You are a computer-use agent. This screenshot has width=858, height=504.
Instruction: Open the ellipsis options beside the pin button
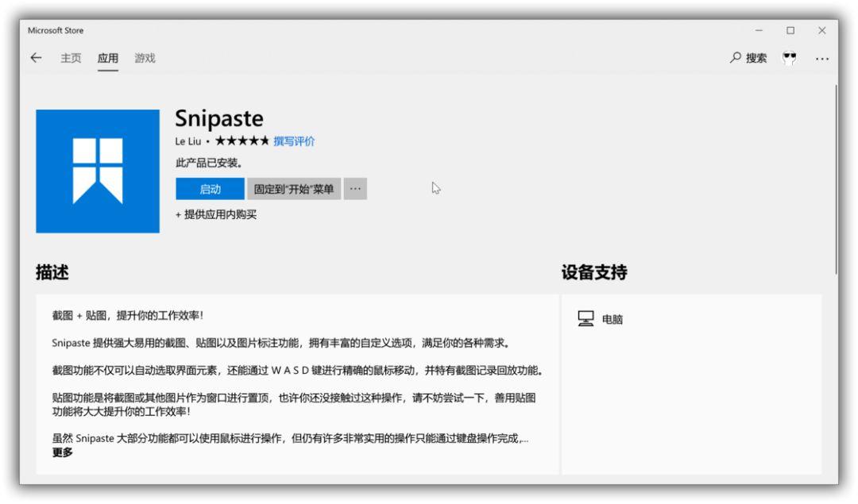(354, 189)
